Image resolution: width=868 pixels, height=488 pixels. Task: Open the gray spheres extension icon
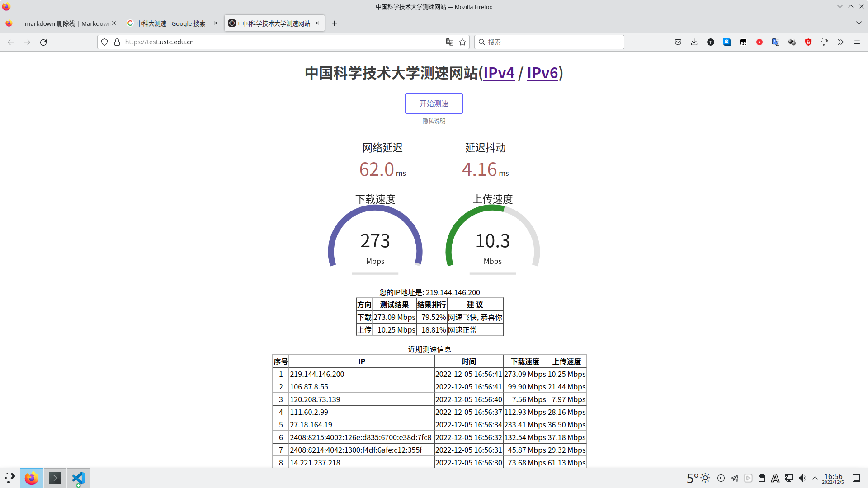(x=792, y=42)
